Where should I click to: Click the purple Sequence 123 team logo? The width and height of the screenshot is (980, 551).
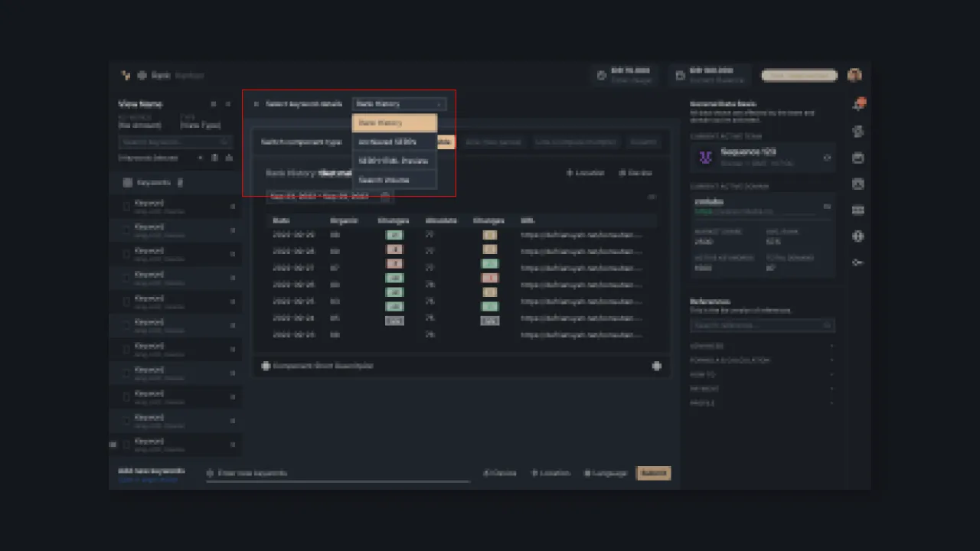pos(705,158)
